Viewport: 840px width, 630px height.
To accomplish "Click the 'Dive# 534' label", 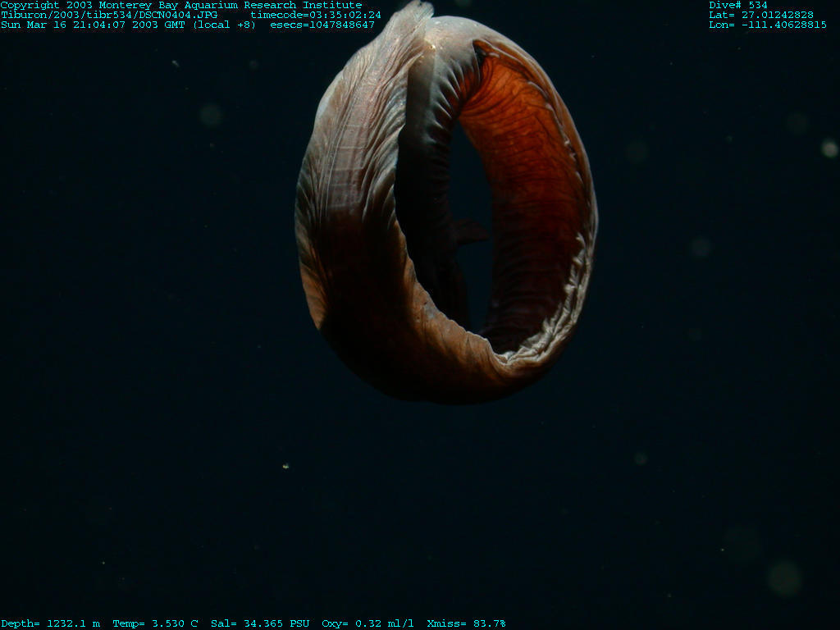I will pyautogui.click(x=737, y=6).
